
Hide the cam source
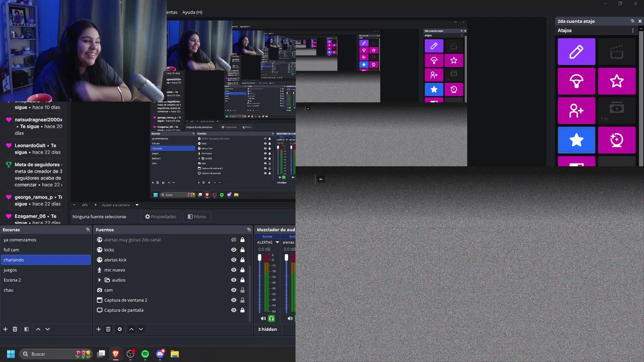coord(233,290)
